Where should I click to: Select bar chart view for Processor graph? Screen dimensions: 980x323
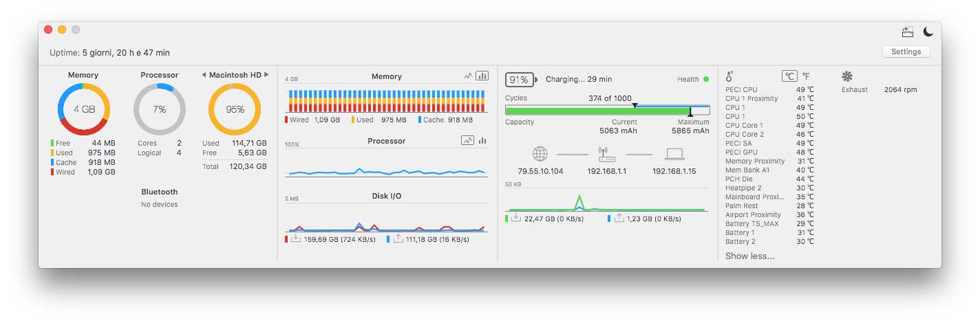pos(482,140)
